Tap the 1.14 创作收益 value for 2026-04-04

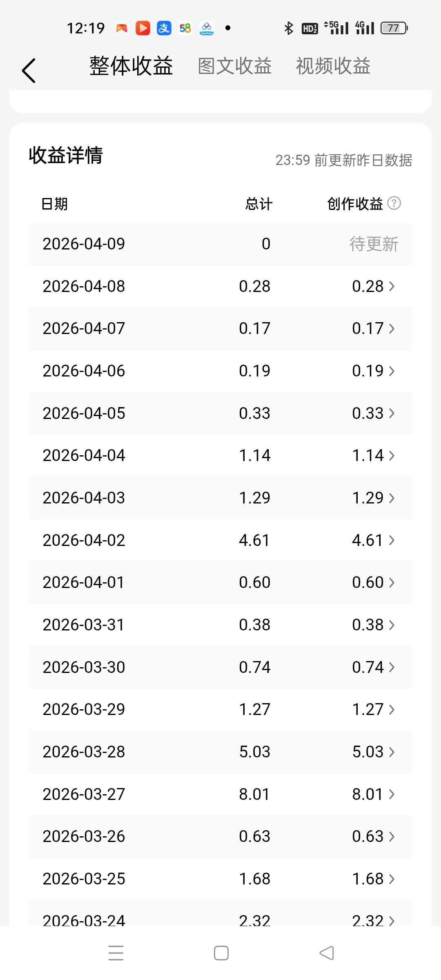coord(368,455)
